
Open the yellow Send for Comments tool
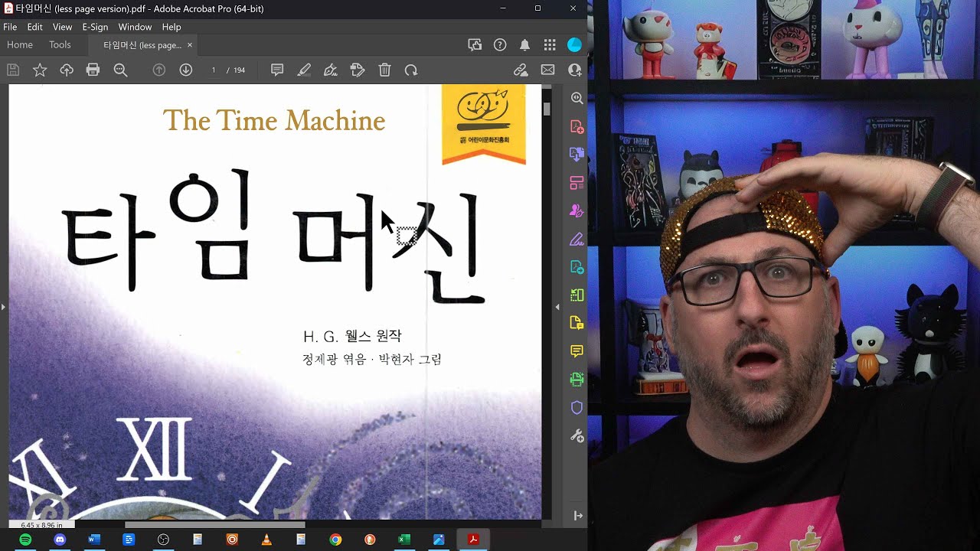click(x=577, y=323)
